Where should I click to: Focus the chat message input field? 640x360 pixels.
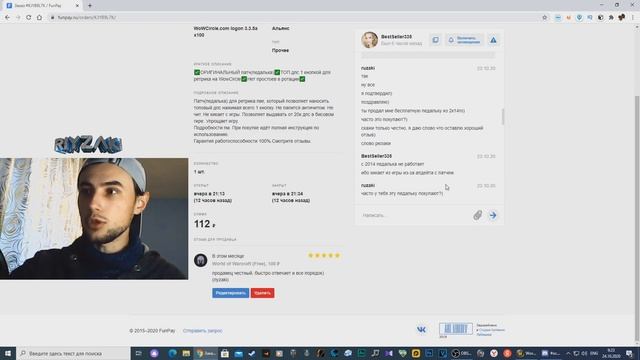[415, 215]
